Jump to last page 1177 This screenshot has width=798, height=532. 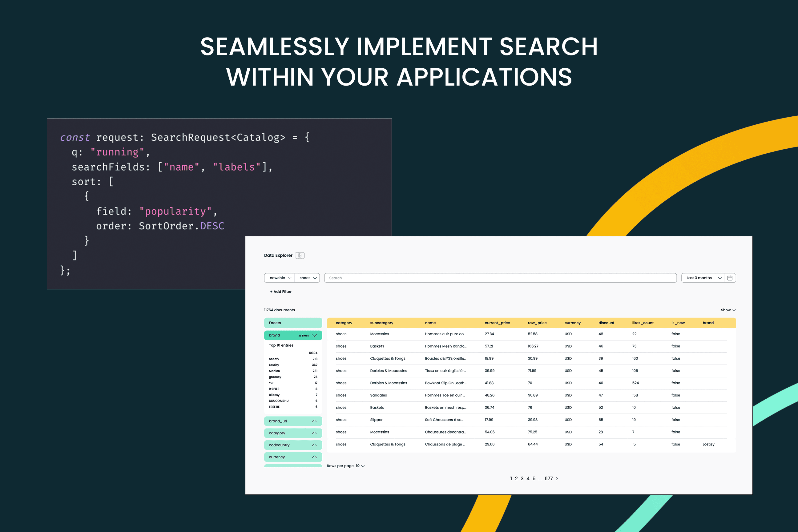tap(548, 479)
